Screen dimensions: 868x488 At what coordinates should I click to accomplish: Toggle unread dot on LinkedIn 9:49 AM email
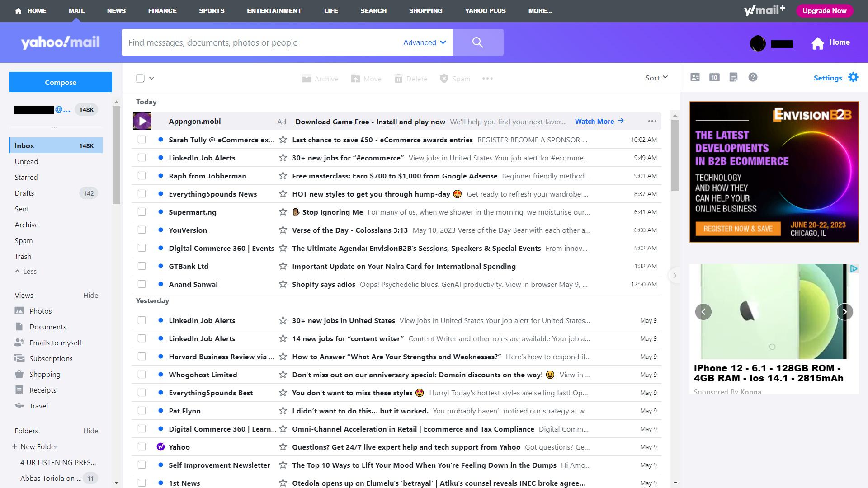160,158
